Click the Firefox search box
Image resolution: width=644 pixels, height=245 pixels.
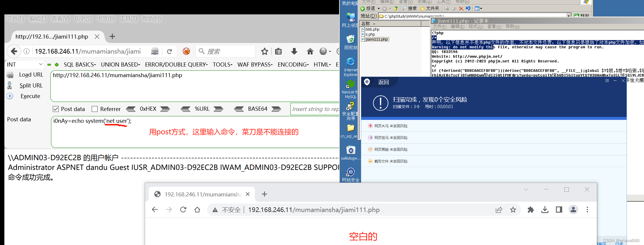(225, 51)
